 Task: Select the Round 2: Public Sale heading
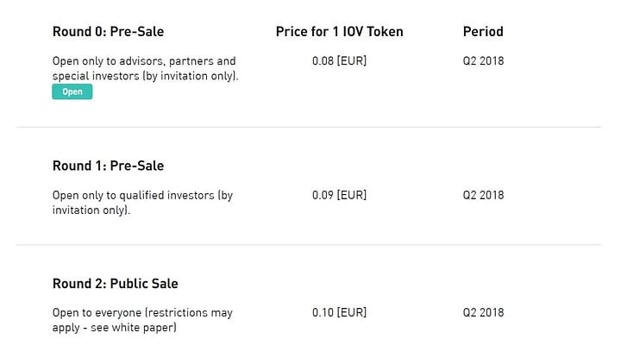point(116,284)
